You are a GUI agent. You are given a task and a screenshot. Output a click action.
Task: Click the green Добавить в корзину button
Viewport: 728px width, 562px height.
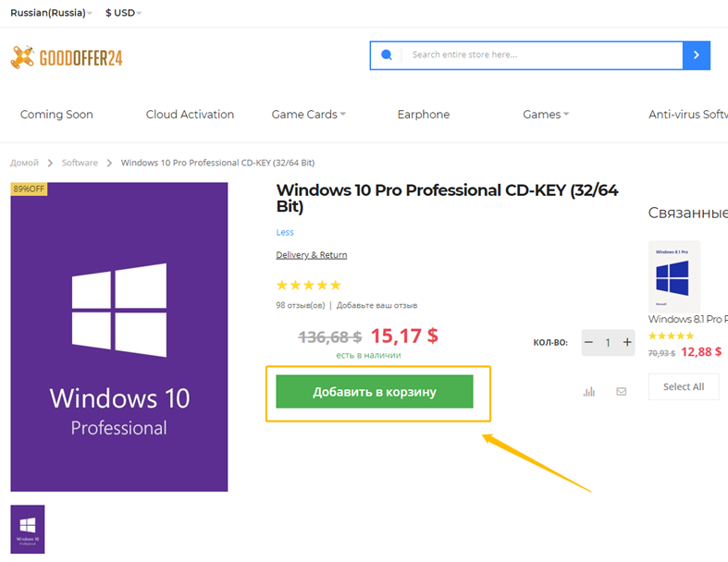[x=375, y=392]
